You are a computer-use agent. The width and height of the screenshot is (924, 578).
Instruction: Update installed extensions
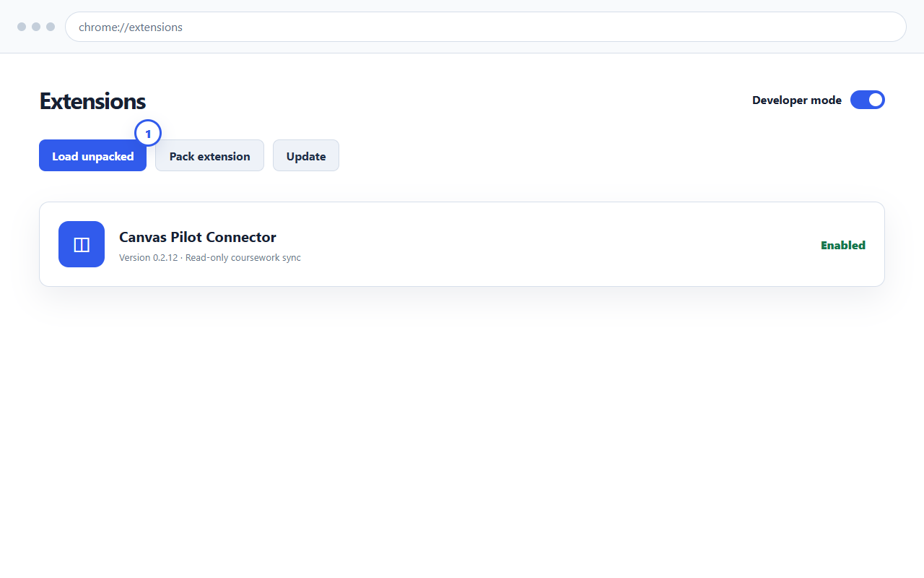point(306,155)
